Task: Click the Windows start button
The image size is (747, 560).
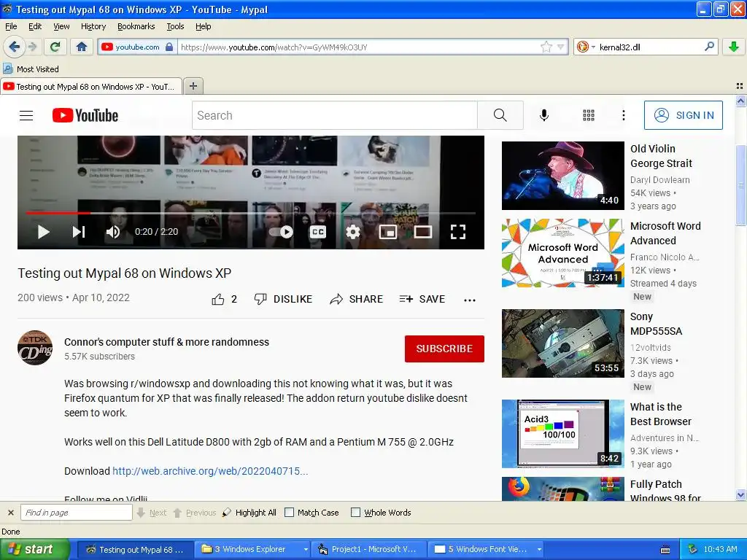Action: pos(35,550)
